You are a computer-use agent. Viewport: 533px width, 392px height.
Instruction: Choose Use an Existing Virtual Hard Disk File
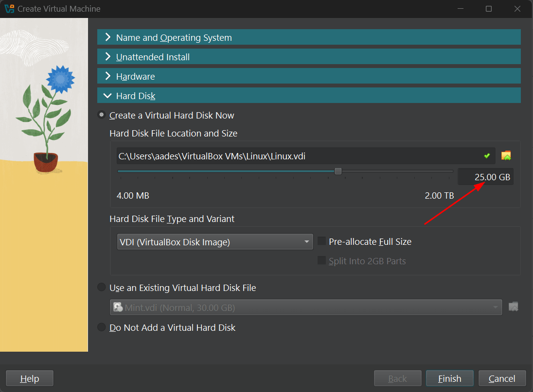point(101,287)
